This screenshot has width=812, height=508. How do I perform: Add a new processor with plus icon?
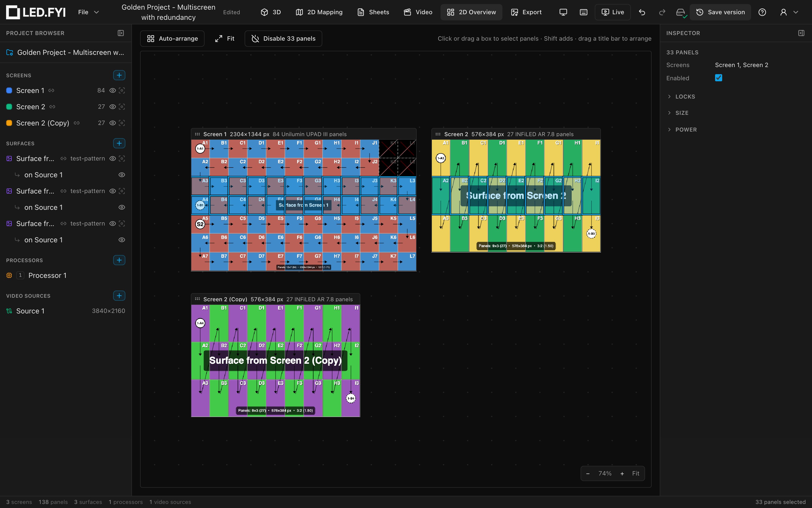click(119, 260)
